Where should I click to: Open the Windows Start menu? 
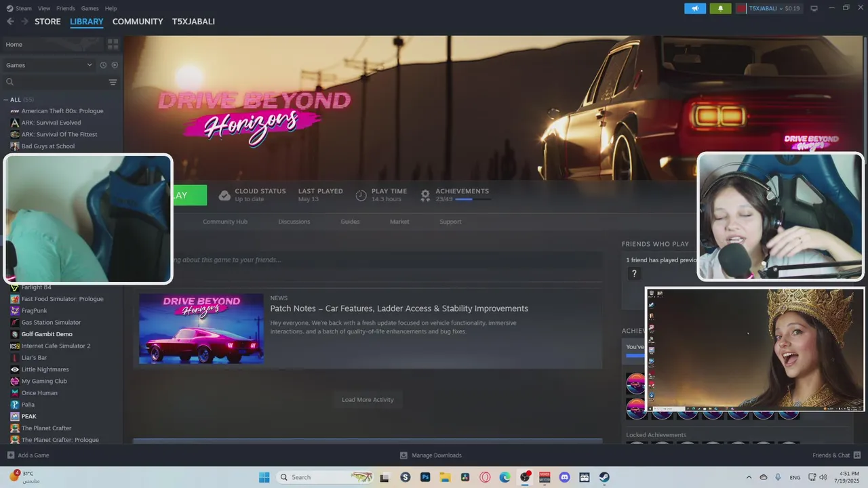tap(264, 477)
